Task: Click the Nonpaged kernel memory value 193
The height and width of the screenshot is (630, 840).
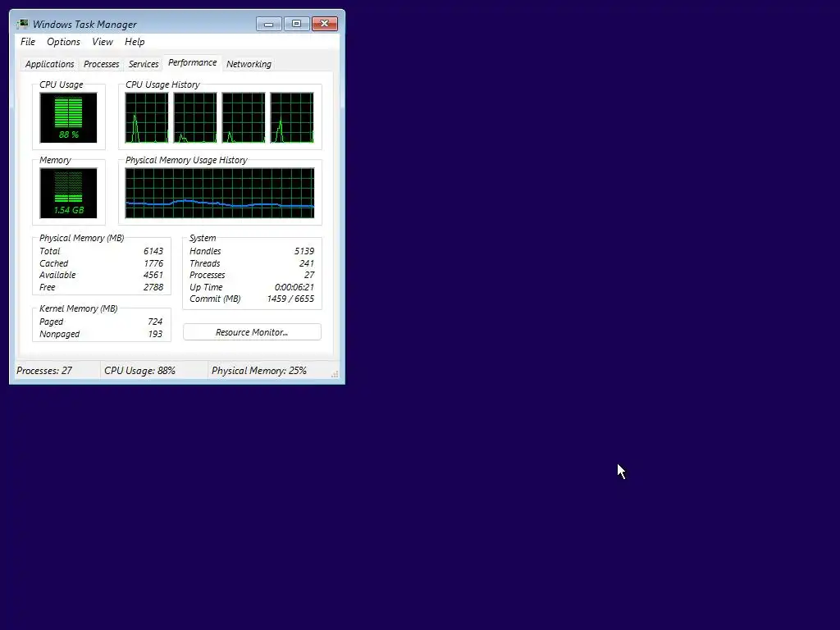Action: (x=155, y=335)
